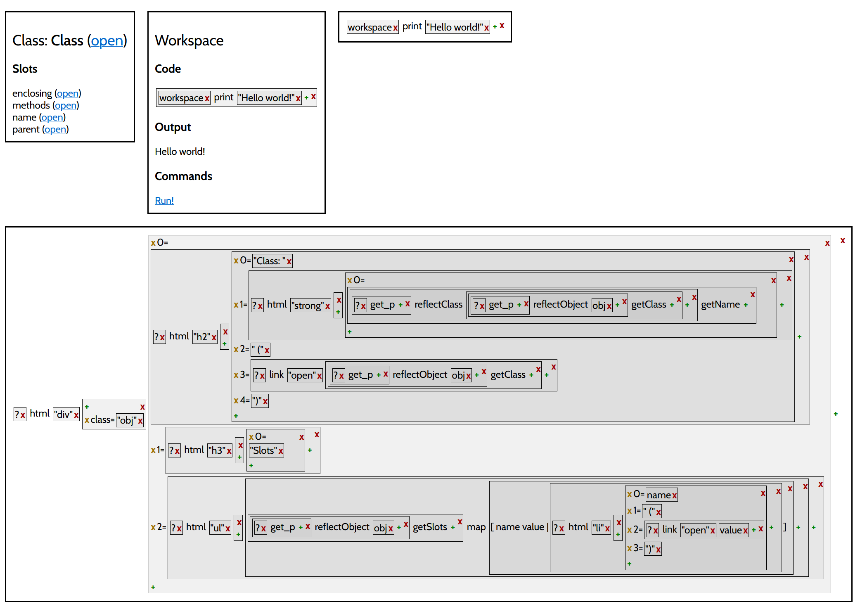Delete the "div" string next to html
This screenshot has width=860, height=616.
pos(76,415)
